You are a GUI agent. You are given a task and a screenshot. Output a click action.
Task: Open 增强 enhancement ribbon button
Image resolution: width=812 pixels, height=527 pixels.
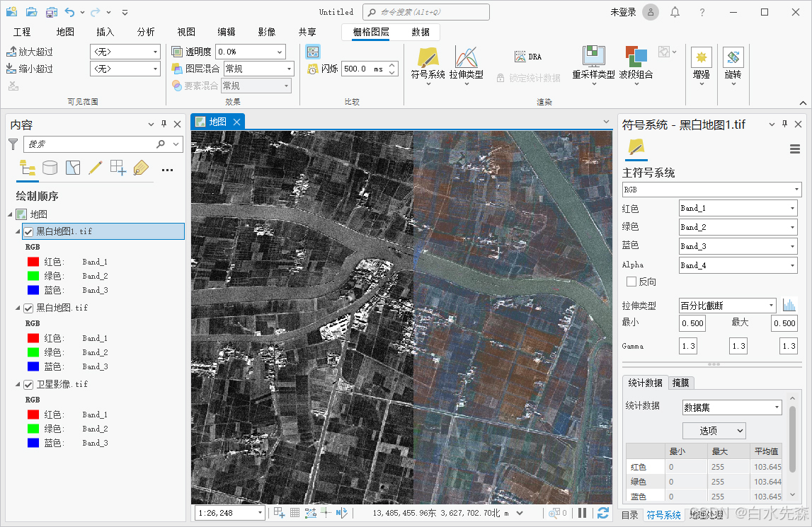tap(701, 65)
